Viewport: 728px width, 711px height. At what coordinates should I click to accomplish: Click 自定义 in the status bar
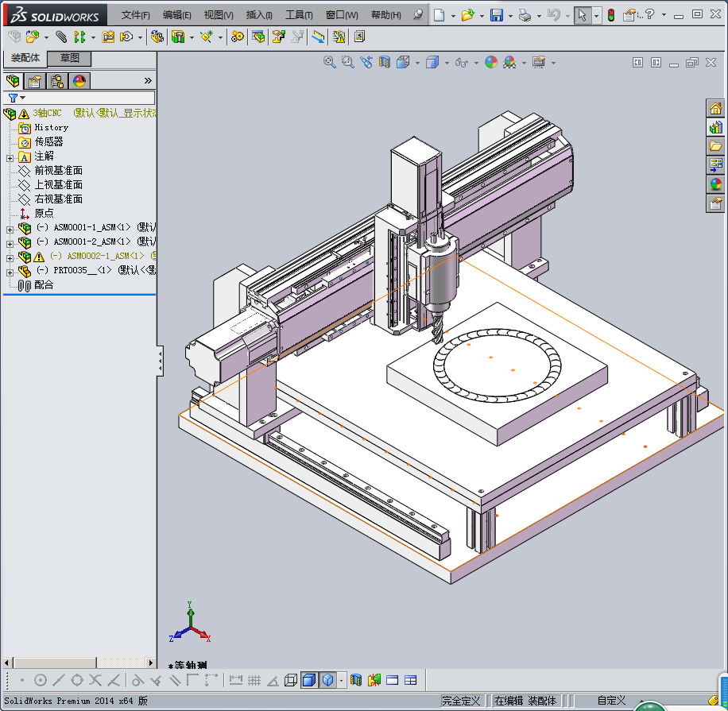tap(612, 701)
